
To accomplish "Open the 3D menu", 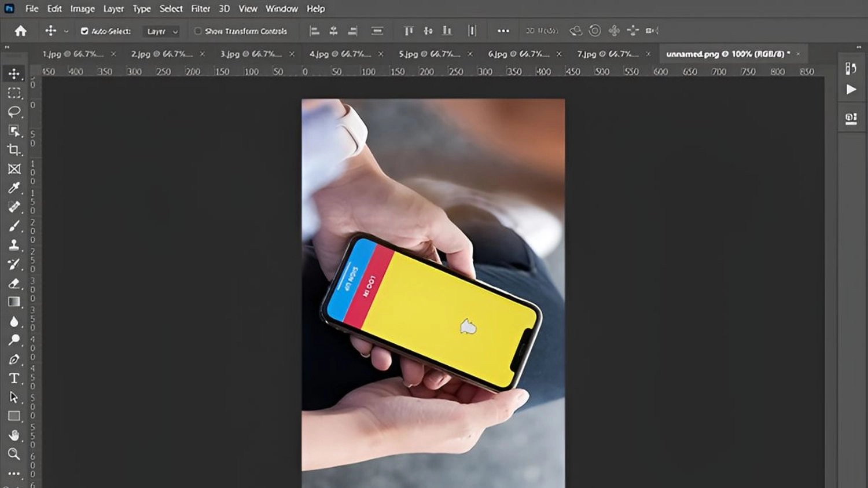I will [x=225, y=9].
